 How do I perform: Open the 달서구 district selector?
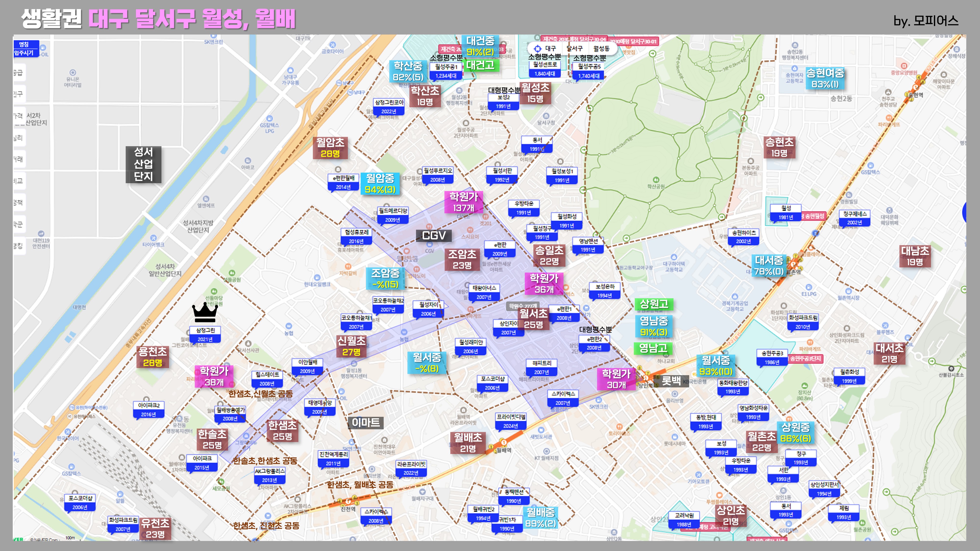click(x=575, y=49)
